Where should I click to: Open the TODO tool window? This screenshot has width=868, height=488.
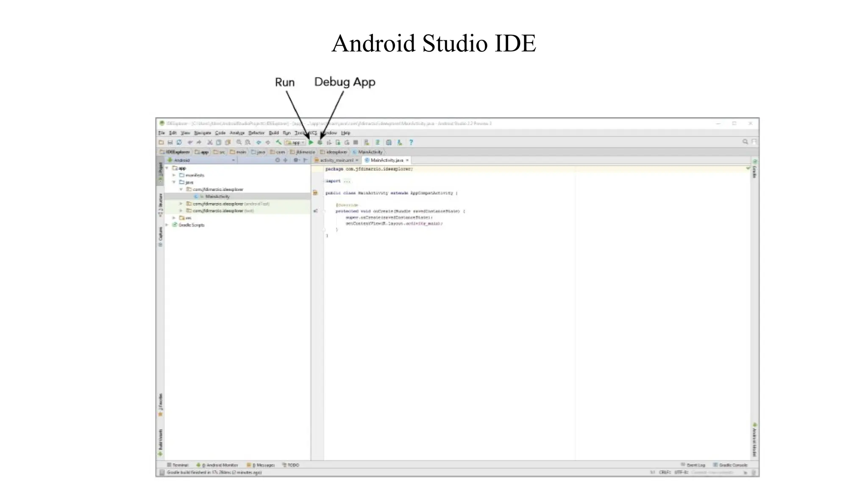point(291,465)
